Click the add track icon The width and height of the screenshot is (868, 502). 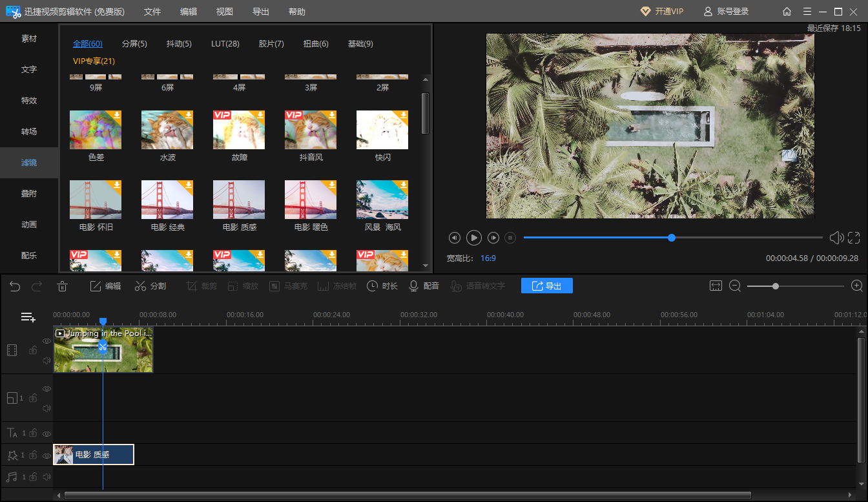tap(28, 317)
